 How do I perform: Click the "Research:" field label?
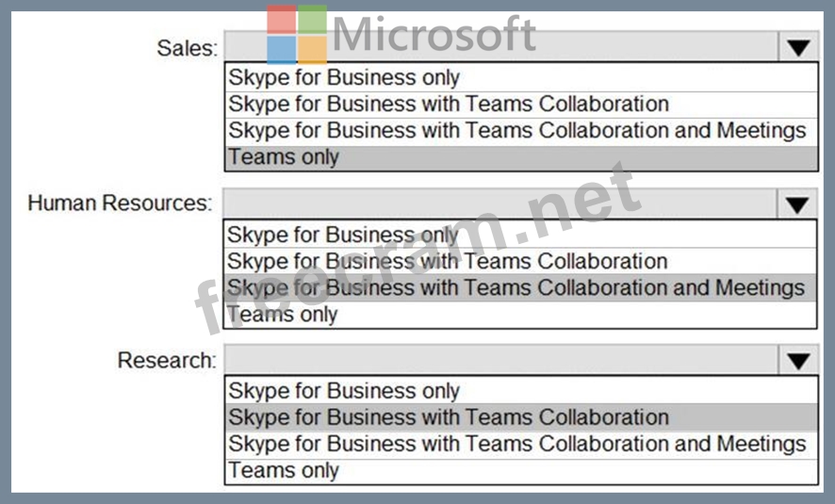166,360
